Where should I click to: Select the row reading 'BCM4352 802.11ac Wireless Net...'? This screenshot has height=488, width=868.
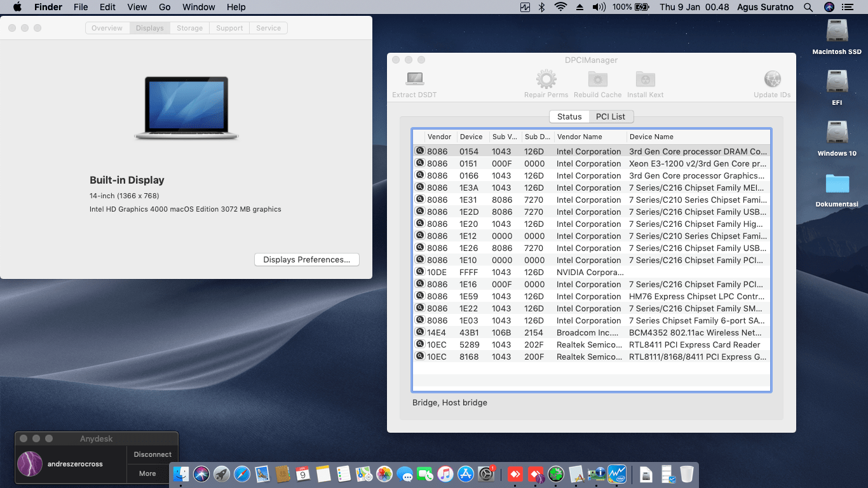coord(591,332)
